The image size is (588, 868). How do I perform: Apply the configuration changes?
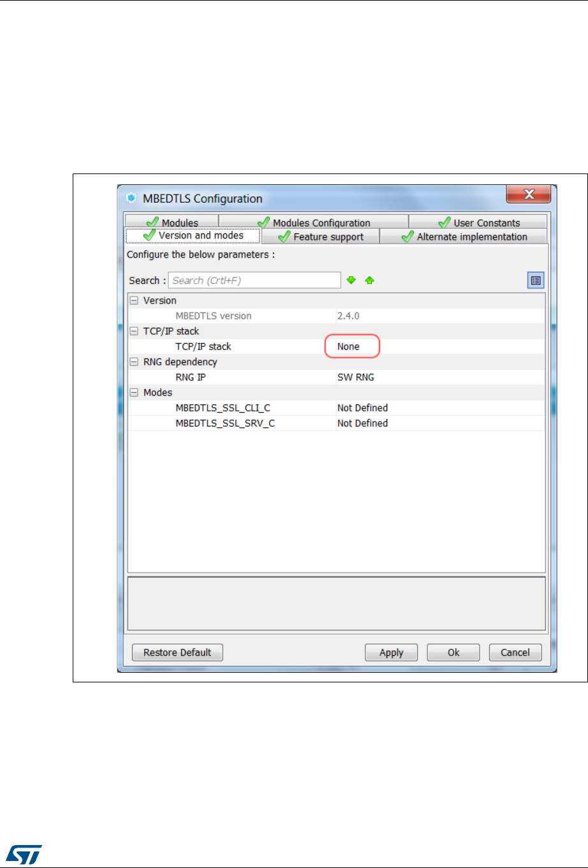(391, 652)
